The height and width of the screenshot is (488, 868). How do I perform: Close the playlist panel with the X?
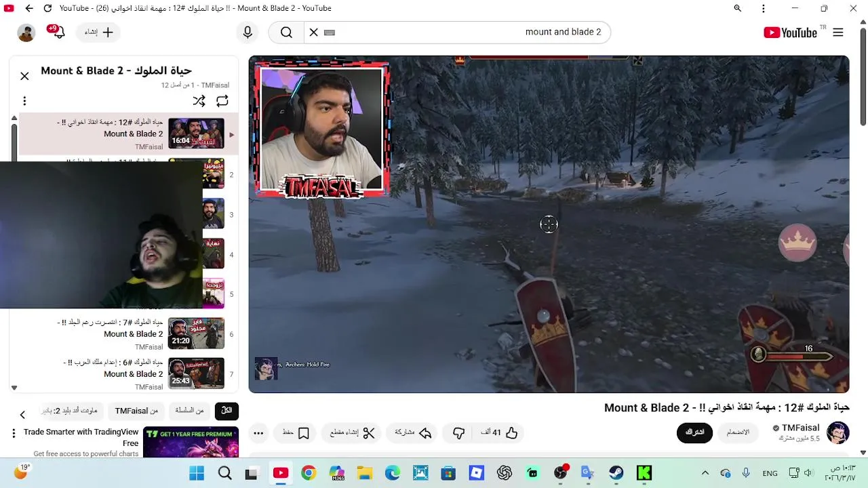[24, 76]
